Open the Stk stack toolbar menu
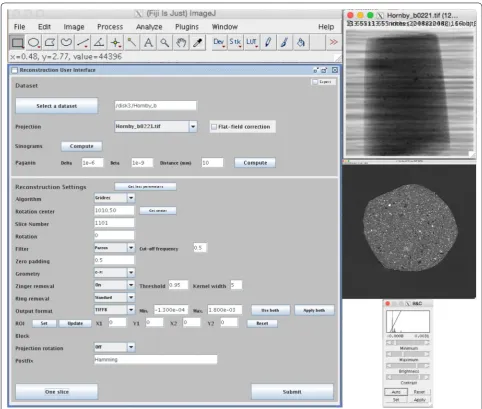482x409 pixels. pyautogui.click(x=235, y=42)
